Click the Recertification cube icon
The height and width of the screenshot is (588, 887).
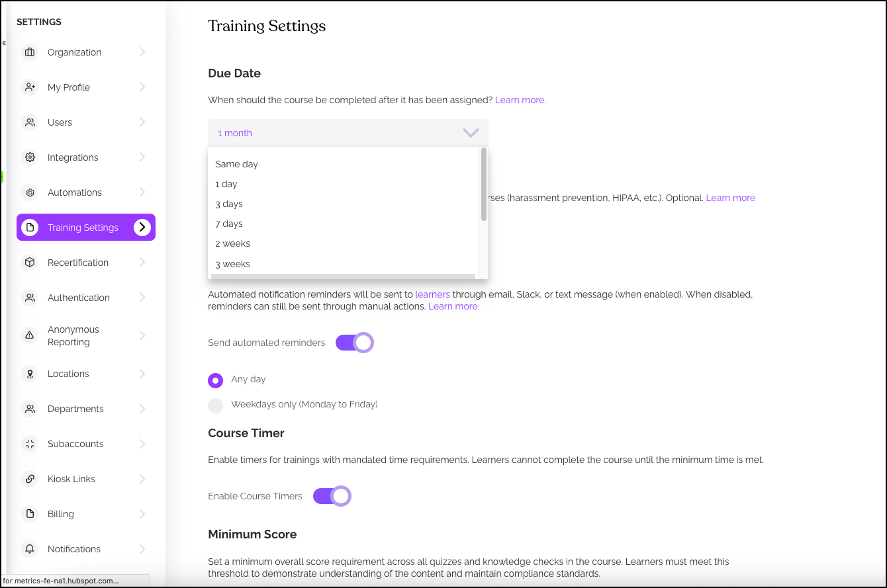click(30, 263)
